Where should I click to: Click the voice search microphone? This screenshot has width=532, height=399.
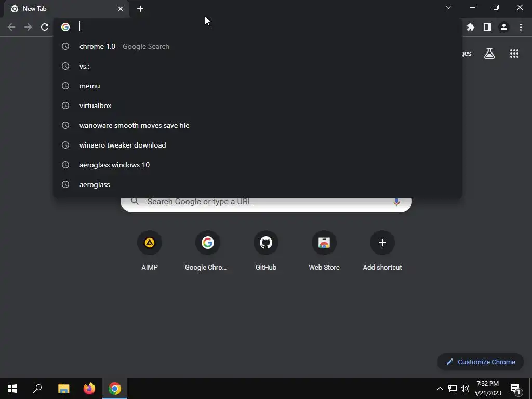pos(396,202)
